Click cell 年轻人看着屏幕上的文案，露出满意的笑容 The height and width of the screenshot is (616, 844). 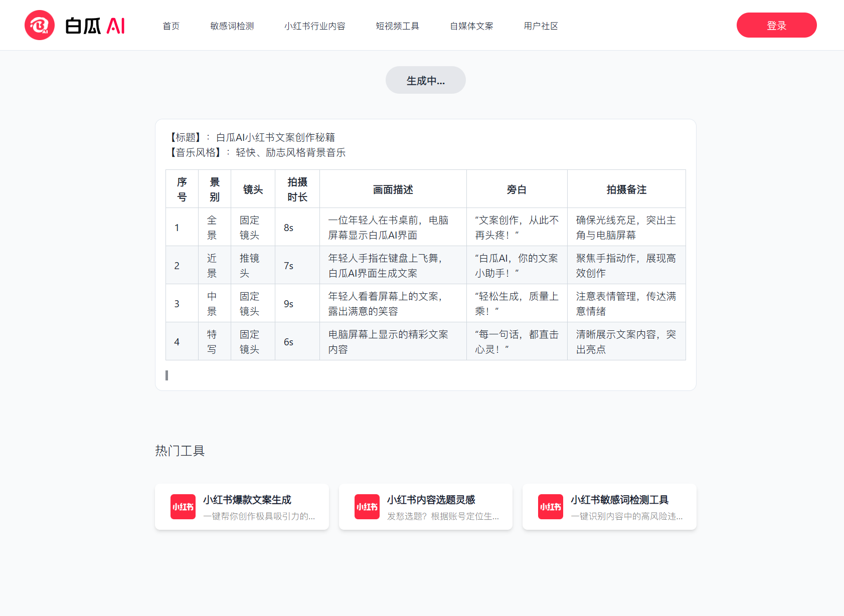(x=393, y=304)
